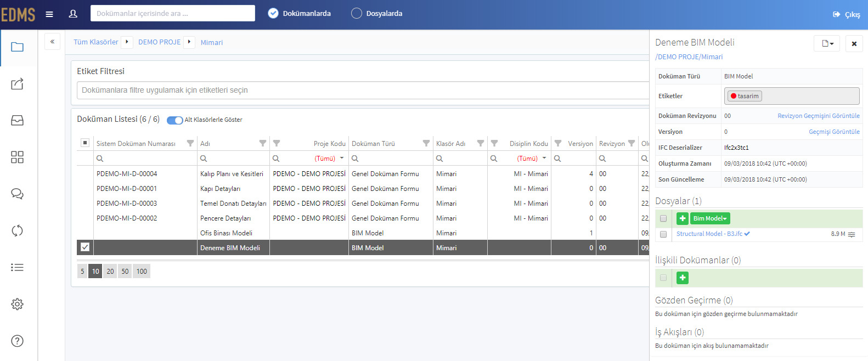Set page size to 20
868x361 pixels.
(x=110, y=271)
